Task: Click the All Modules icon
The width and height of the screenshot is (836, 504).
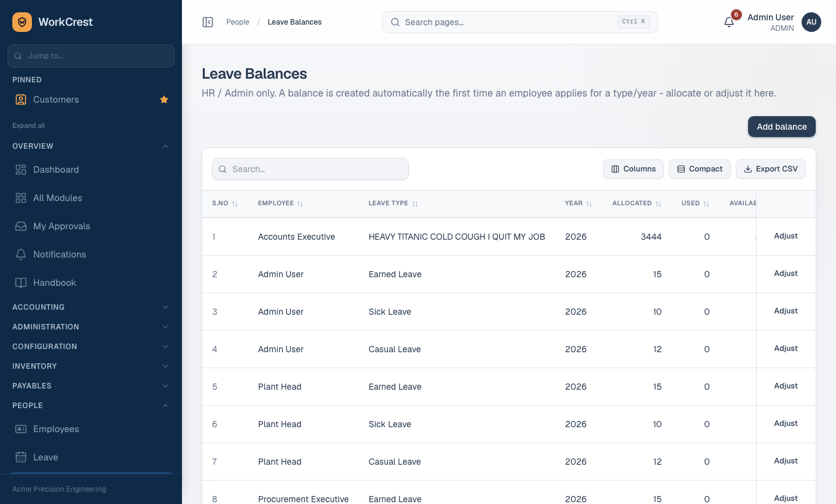Action: point(21,198)
